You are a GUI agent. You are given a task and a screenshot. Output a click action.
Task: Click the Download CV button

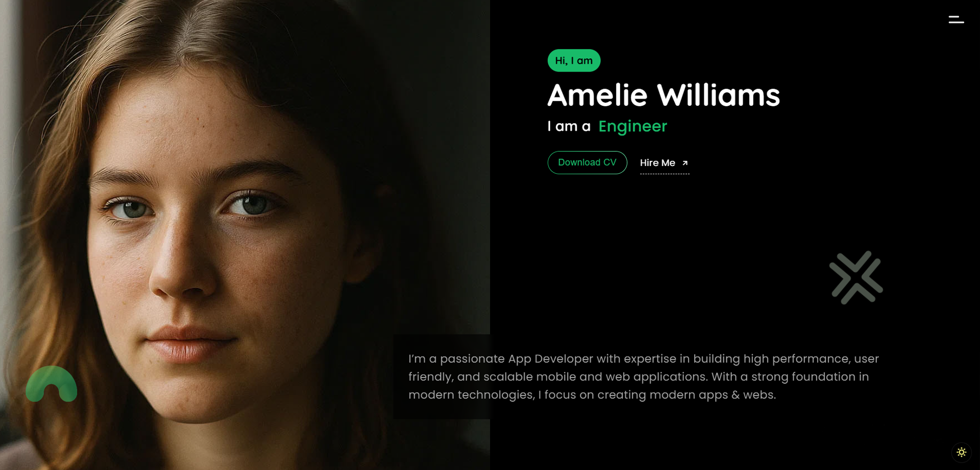[587, 162]
